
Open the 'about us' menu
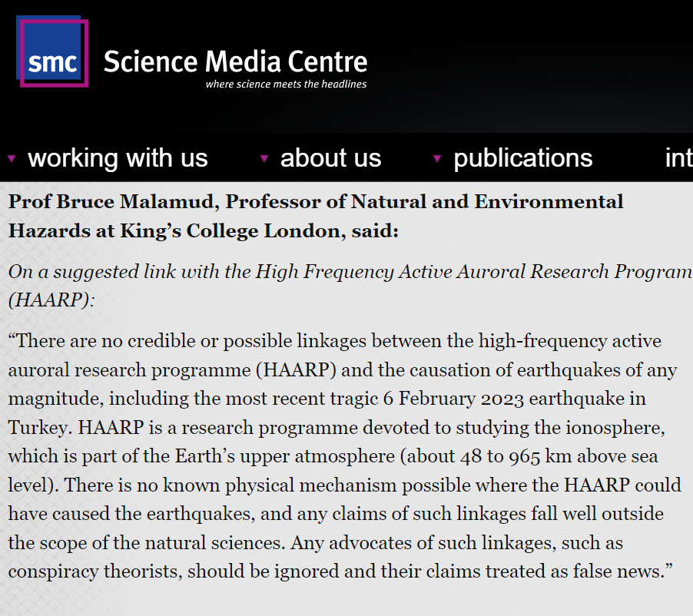point(330,158)
